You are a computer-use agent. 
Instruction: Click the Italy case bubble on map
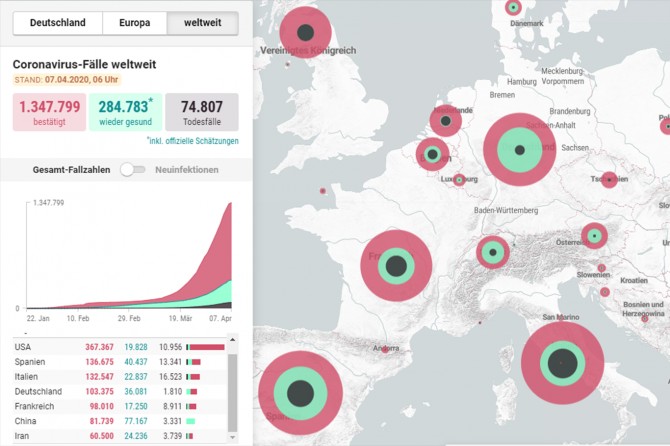(562, 364)
